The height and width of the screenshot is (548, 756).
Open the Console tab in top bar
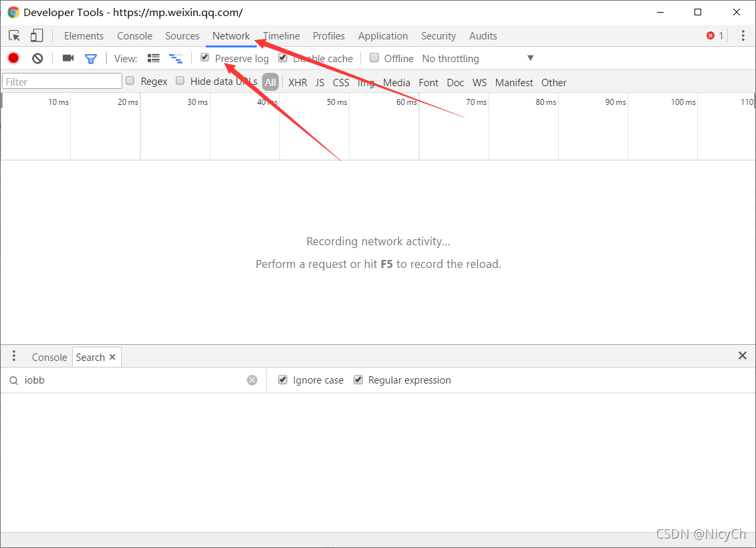(x=134, y=36)
